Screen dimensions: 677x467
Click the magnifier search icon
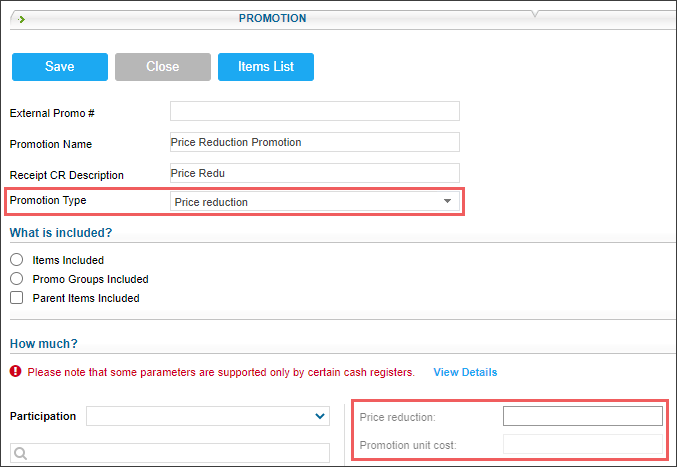coord(20,453)
